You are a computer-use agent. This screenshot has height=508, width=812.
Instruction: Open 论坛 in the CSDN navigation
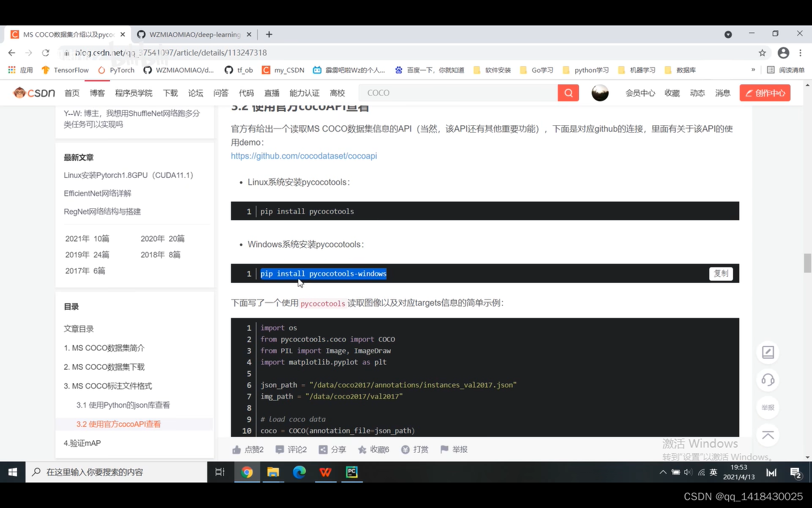196,93
